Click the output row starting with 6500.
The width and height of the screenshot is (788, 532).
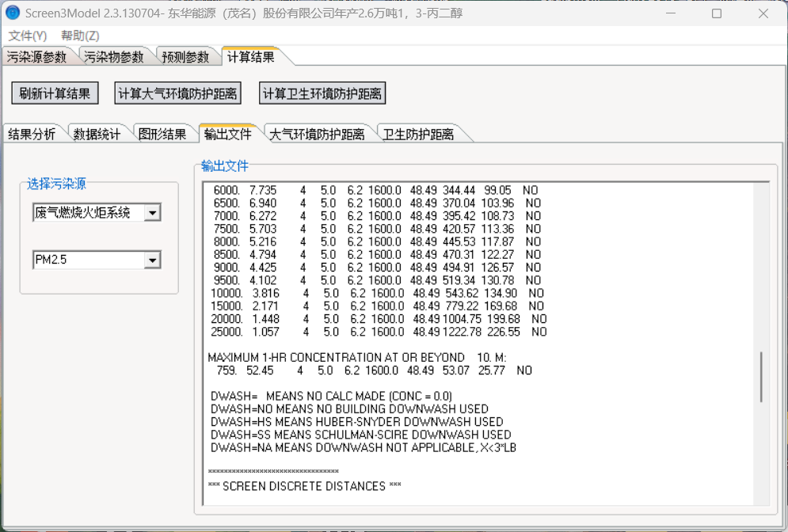[x=377, y=203]
